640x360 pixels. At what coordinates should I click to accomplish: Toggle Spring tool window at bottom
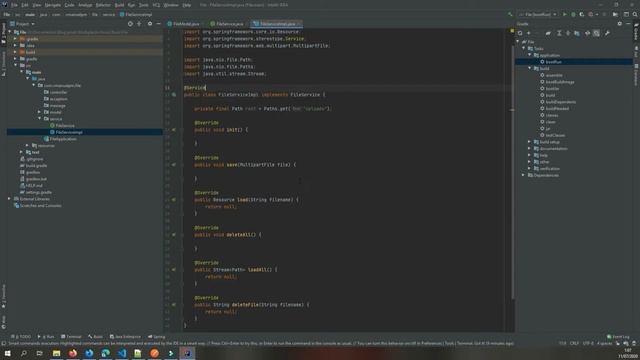(x=157, y=337)
